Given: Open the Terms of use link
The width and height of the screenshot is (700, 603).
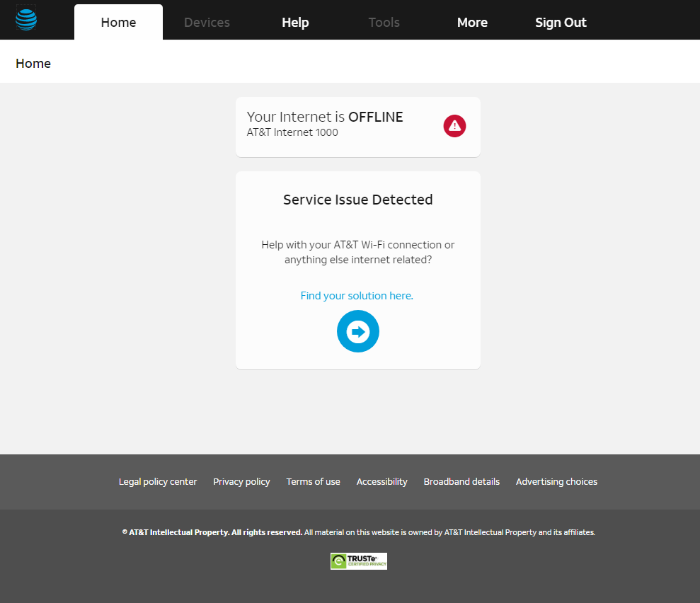Looking at the screenshot, I should [x=313, y=482].
